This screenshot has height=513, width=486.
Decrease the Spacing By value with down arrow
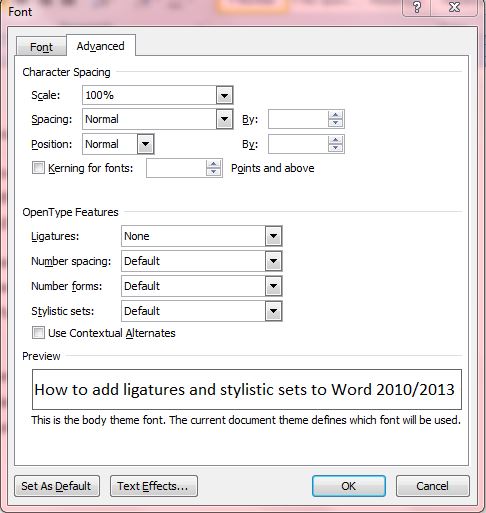click(335, 123)
